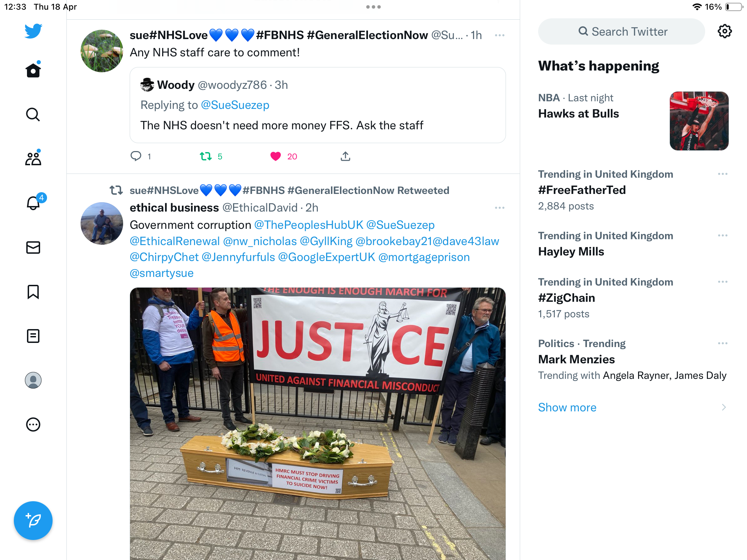747x560 pixels.
Task: Compose a new tweet with blue button
Action: (x=33, y=521)
